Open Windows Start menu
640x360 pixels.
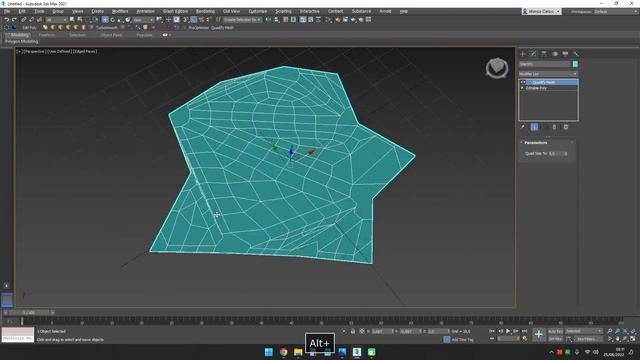[269, 352]
